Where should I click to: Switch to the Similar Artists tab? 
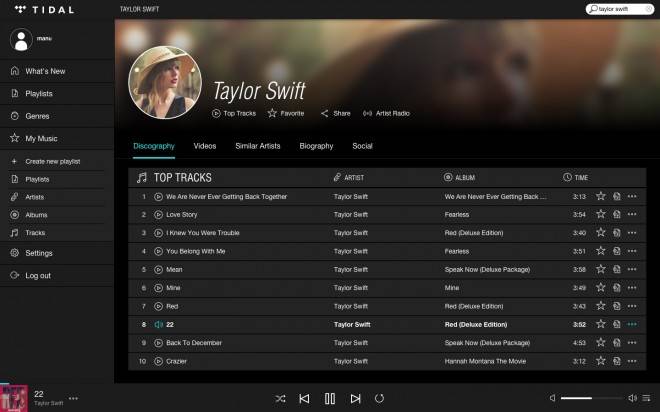pyautogui.click(x=258, y=146)
